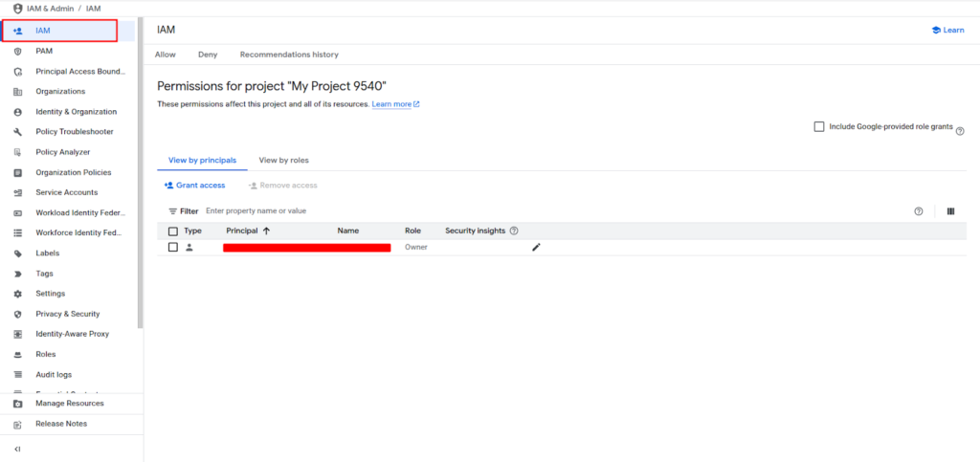Click the Policy Troubleshooter wrench icon
Image resolution: width=980 pixels, height=462 pixels.
17,132
